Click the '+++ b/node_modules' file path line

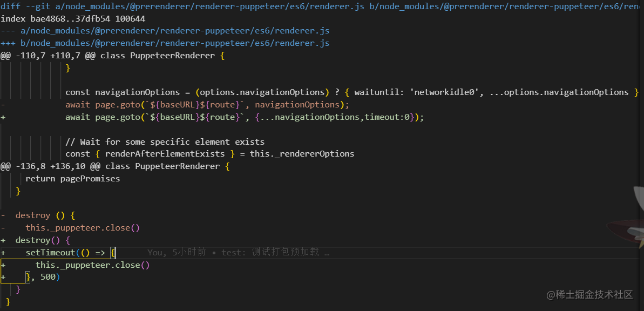pos(165,43)
